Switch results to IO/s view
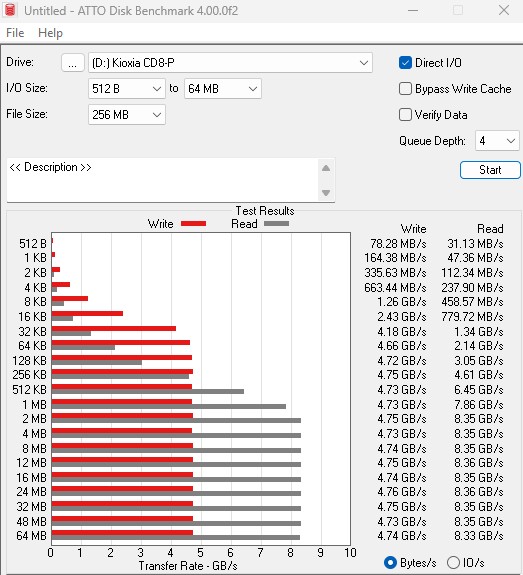The width and height of the screenshot is (523, 575). 453,563
